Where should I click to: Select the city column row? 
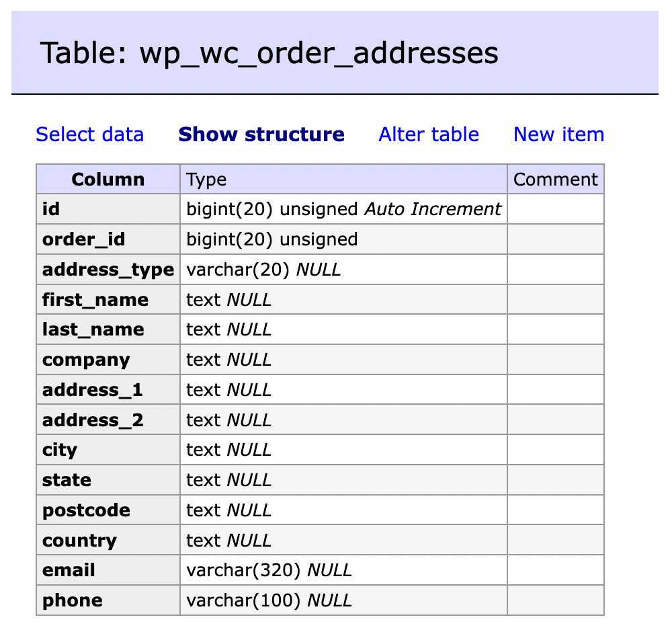tap(56, 449)
